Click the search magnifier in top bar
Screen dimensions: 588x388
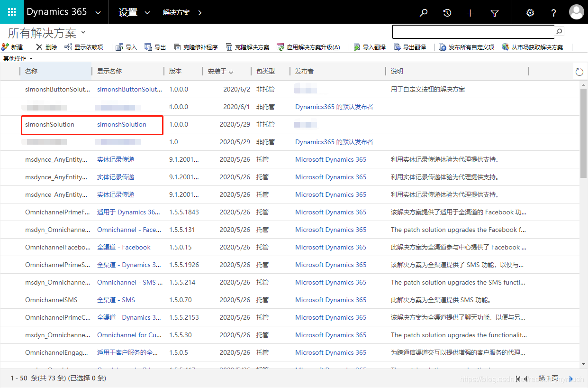pos(424,13)
